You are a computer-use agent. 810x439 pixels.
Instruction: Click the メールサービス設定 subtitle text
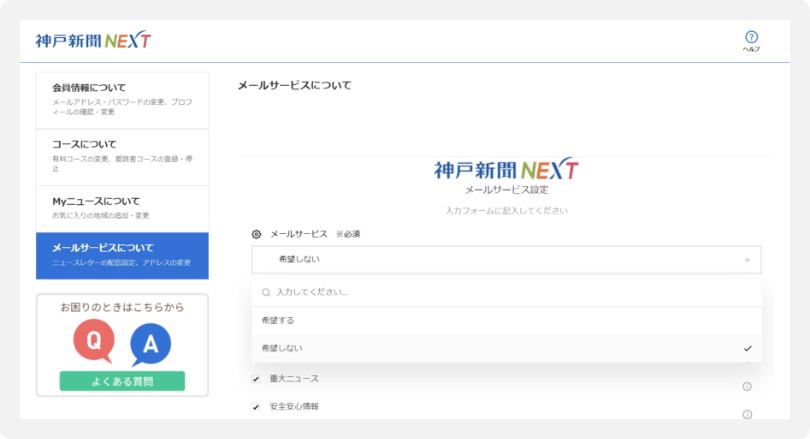pyautogui.click(x=506, y=190)
